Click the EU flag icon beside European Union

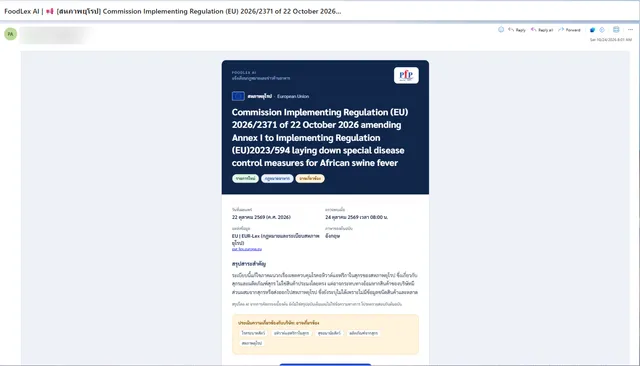click(238, 96)
